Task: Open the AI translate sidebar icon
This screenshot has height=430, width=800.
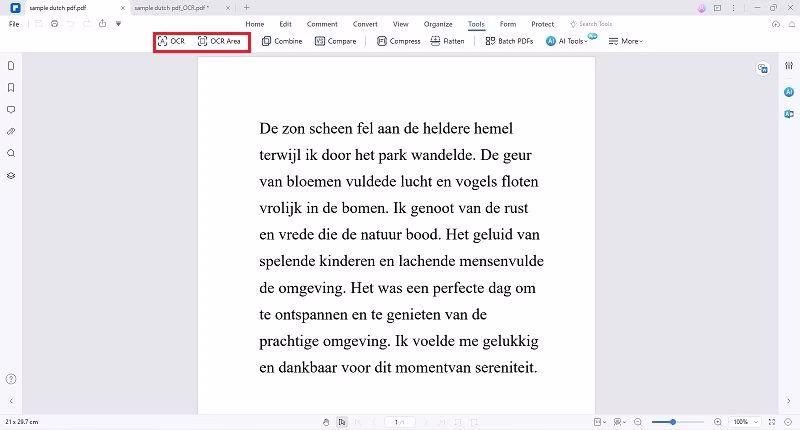Action: pyautogui.click(x=789, y=114)
